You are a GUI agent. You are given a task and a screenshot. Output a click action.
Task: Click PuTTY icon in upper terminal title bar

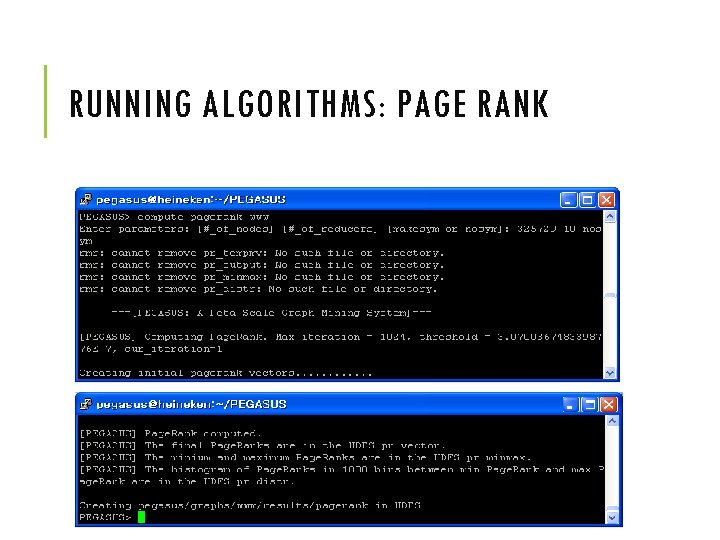click(x=86, y=199)
